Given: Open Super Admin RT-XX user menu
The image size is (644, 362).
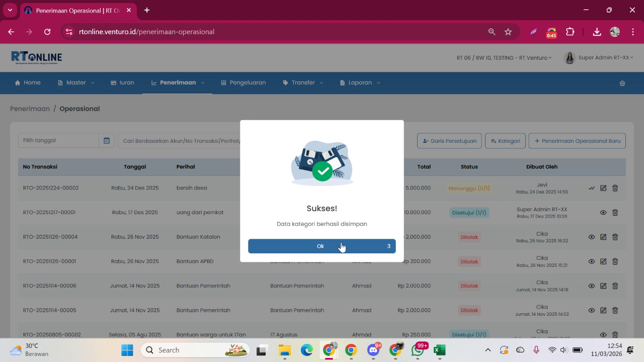Looking at the screenshot, I should (x=599, y=58).
